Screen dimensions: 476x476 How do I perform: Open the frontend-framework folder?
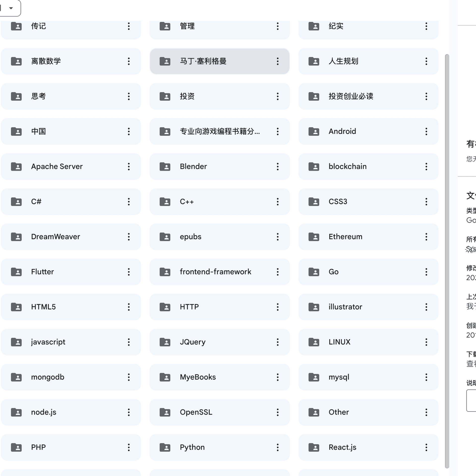(216, 271)
